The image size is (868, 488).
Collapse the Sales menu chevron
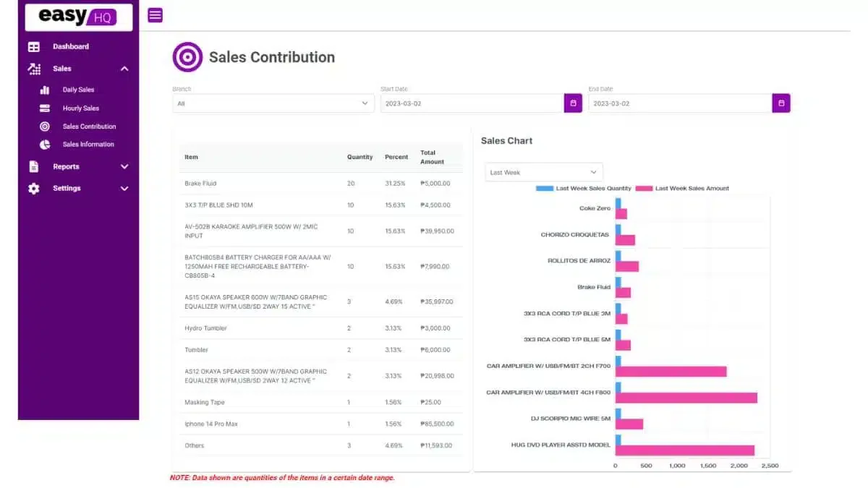[124, 69]
